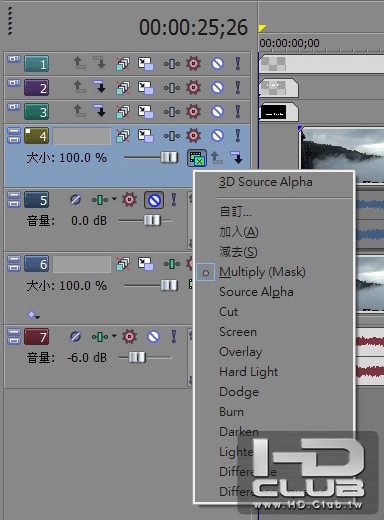Solo audio track 5
The width and height of the screenshot is (384, 520).
click(x=174, y=200)
